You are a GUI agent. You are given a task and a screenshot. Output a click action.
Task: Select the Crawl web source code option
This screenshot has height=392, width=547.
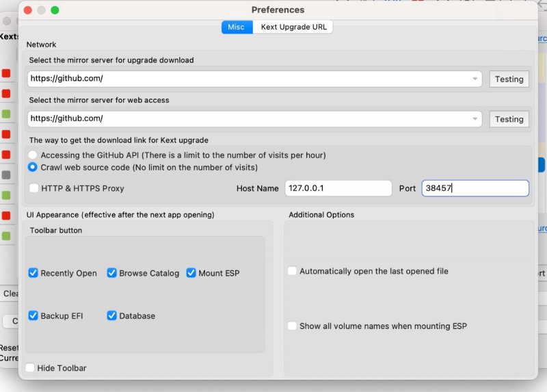pos(33,167)
